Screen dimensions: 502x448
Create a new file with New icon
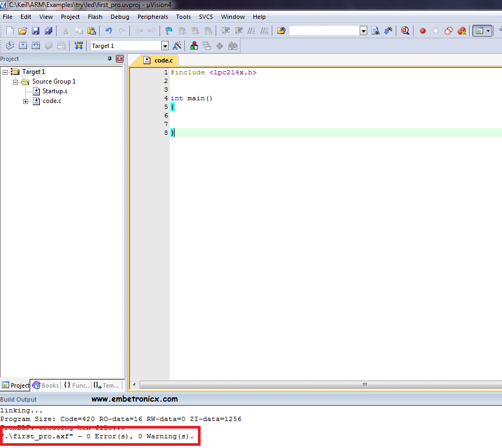click(10, 31)
